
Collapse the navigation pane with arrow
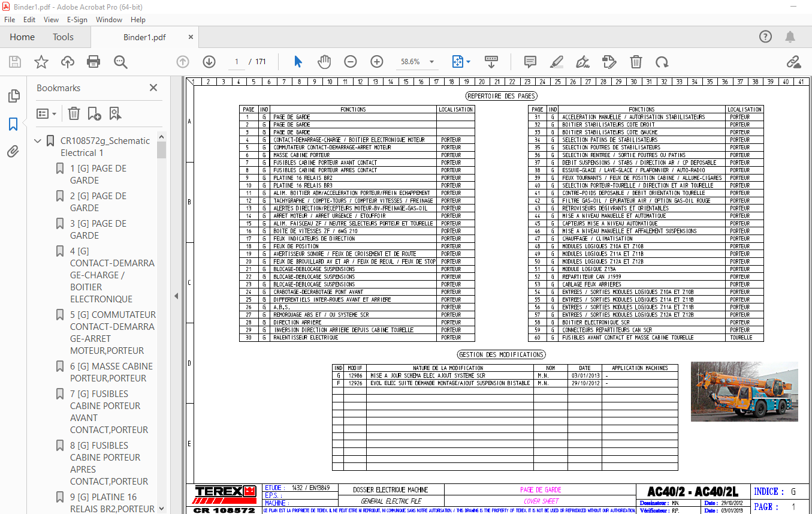[176, 296]
